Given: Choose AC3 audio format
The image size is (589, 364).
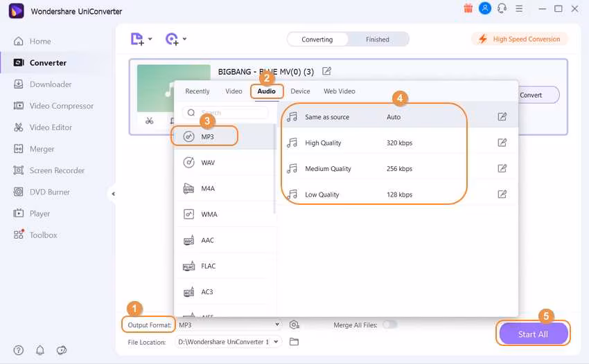Looking at the screenshot, I should coord(225,292).
